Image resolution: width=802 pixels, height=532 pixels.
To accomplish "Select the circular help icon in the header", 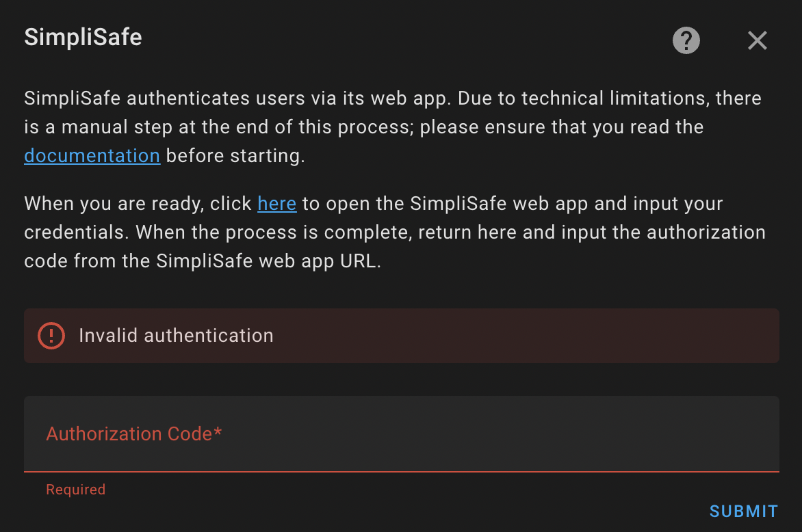I will click(x=686, y=40).
